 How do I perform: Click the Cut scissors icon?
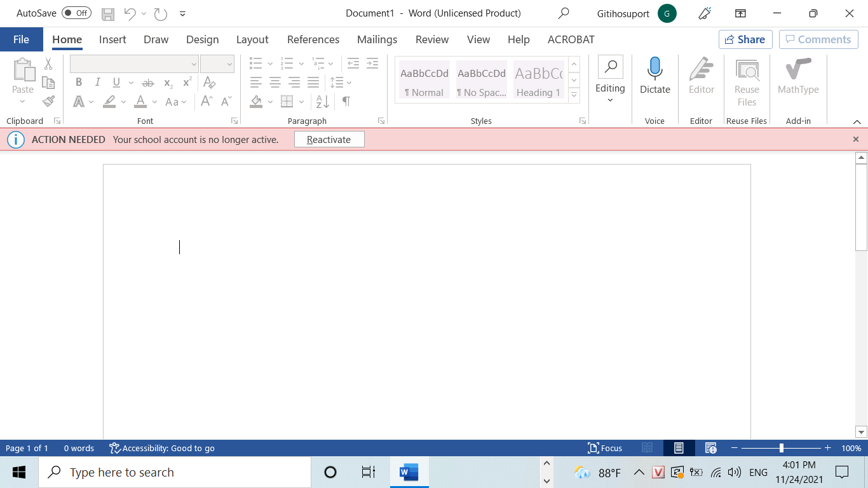(x=48, y=64)
